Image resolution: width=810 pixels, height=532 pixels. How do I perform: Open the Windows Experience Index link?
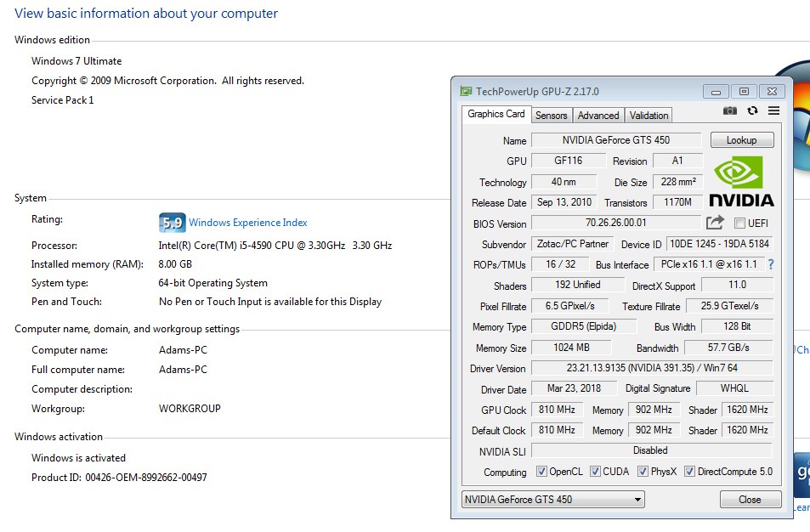click(247, 223)
